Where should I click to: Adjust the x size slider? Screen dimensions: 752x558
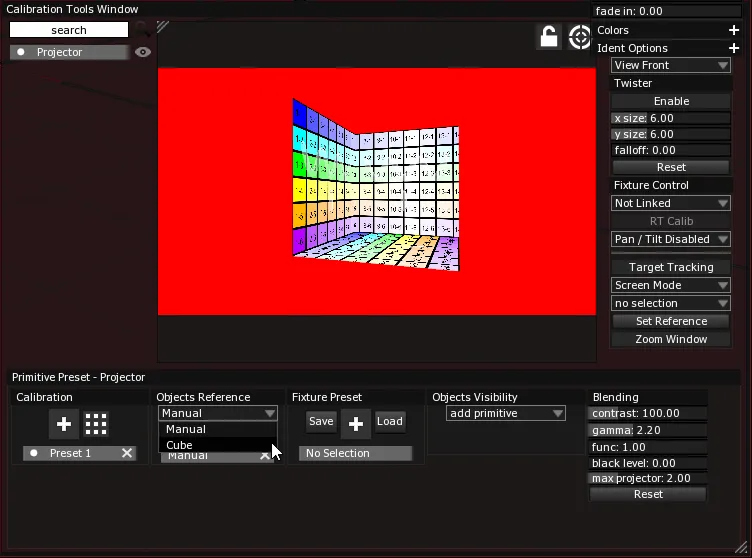pos(671,118)
